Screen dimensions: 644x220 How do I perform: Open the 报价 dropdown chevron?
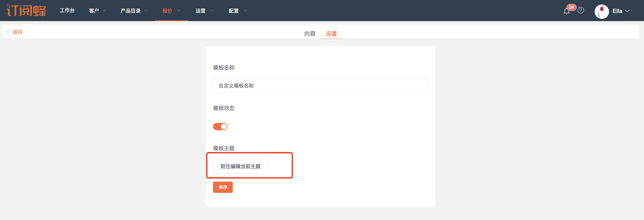coord(179,11)
